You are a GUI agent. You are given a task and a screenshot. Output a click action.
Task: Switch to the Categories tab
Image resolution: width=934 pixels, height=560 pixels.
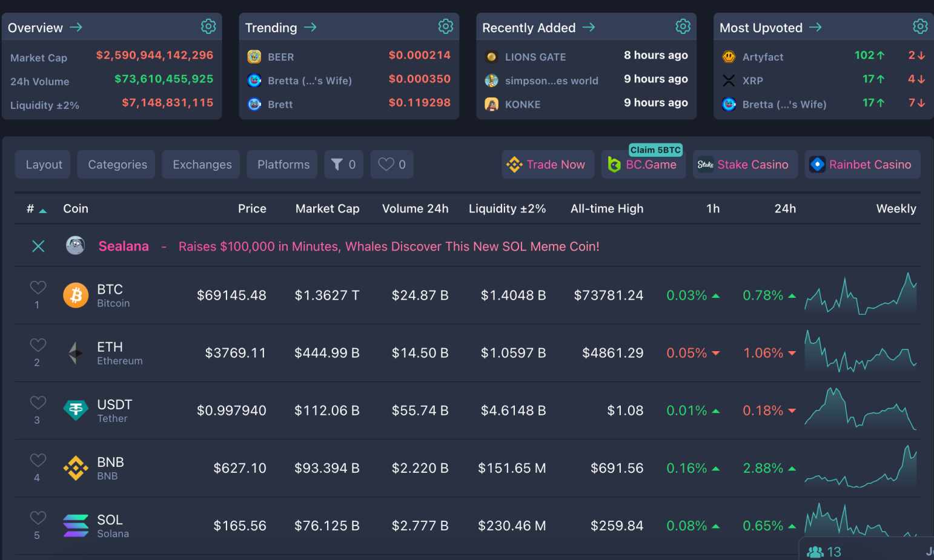pos(116,164)
